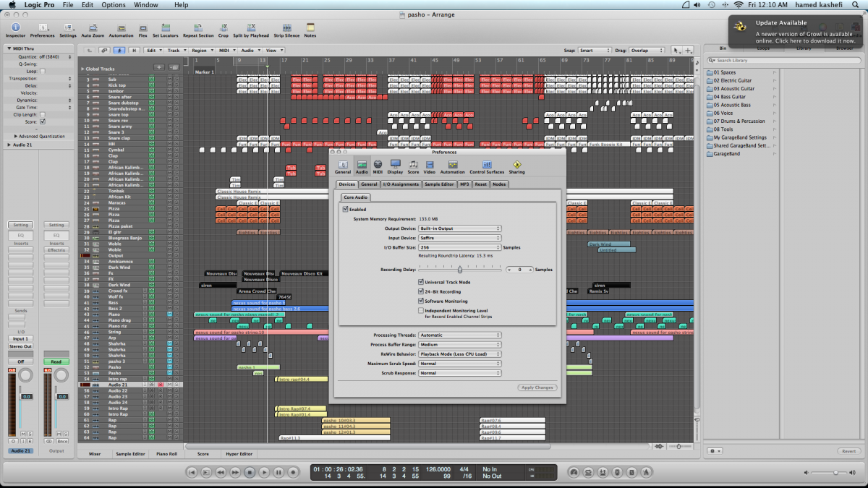Open MIDI preferences icon in Preferences window
The image size is (868, 488).
click(x=378, y=166)
